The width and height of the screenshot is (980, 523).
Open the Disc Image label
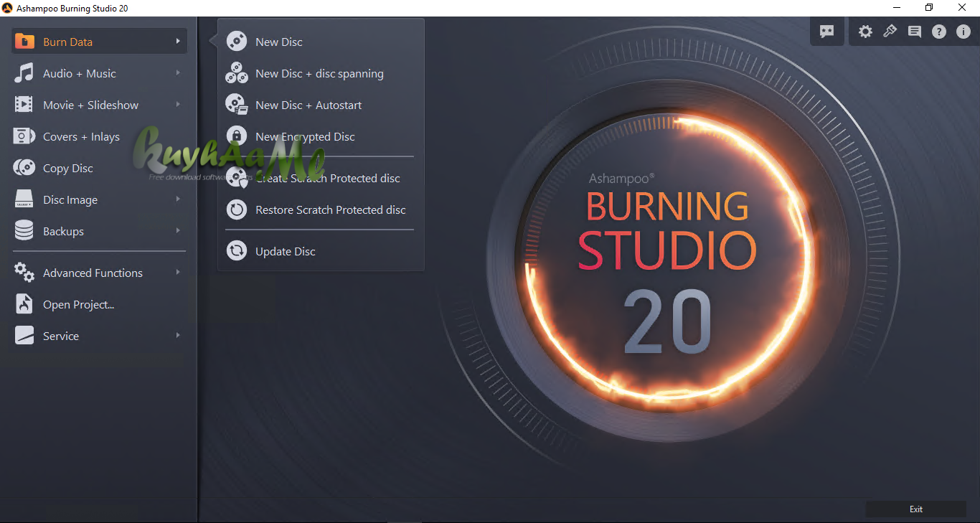(70, 200)
